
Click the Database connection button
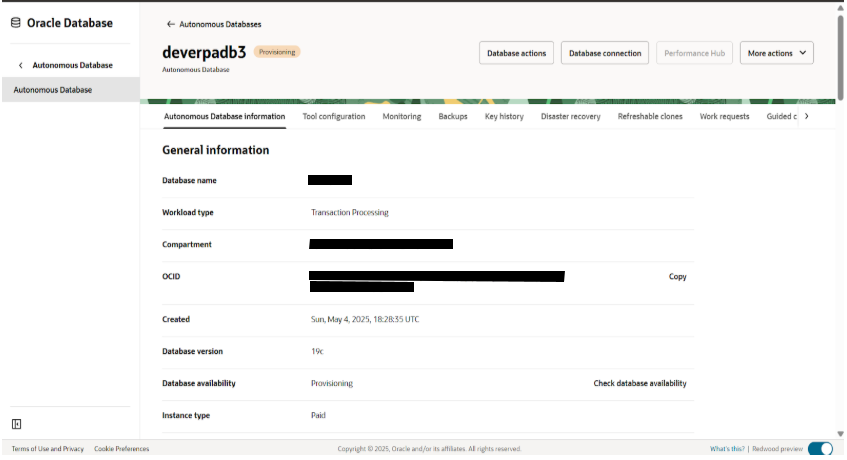pyautogui.click(x=605, y=53)
